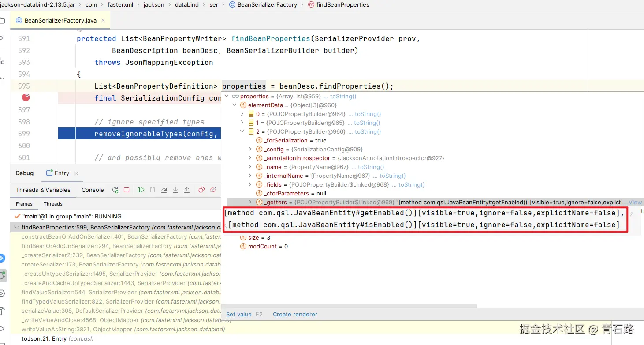The width and height of the screenshot is (644, 345).
Task: Click field icon beside _ctorParameters
Action: coord(259,193)
